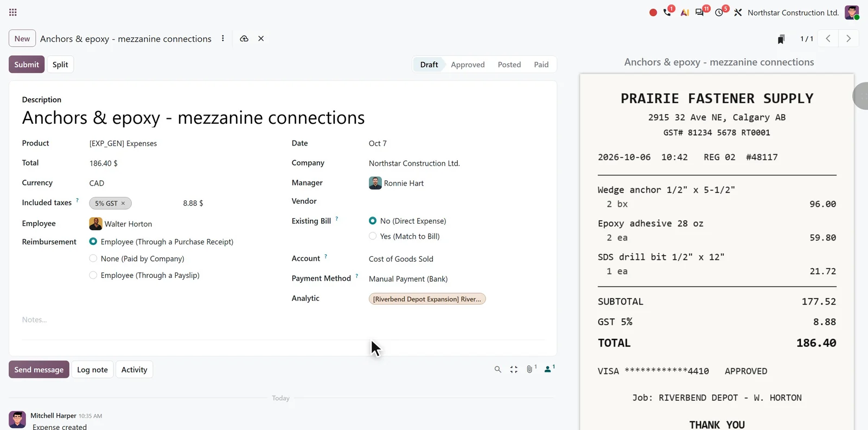Viewport: 868px width, 430px height.
Task: Open the conversations message icon
Action: 700,12
